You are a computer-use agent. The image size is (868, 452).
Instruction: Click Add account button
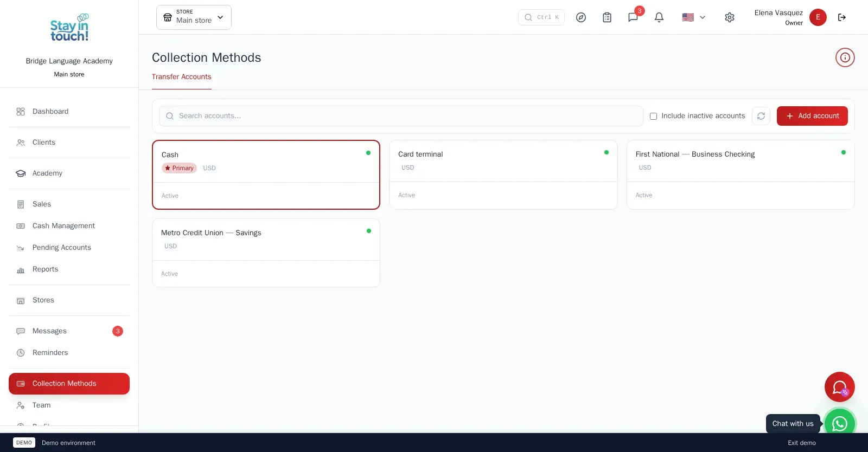click(812, 116)
